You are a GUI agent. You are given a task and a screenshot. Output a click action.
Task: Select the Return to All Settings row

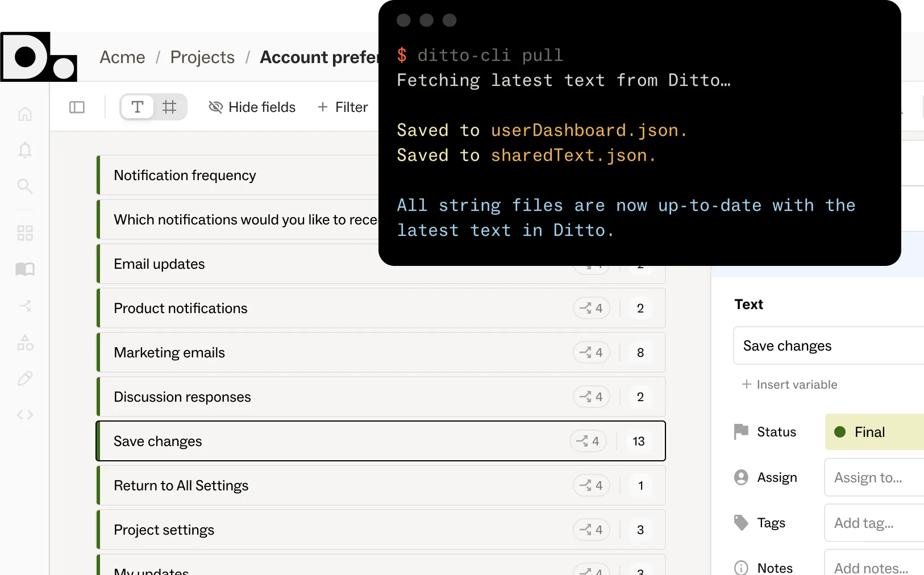click(x=381, y=485)
